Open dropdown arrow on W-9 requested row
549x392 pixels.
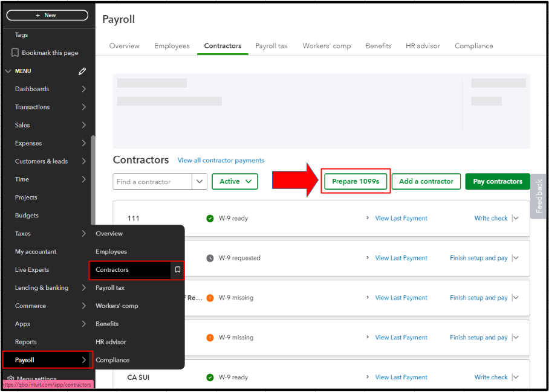click(x=516, y=258)
